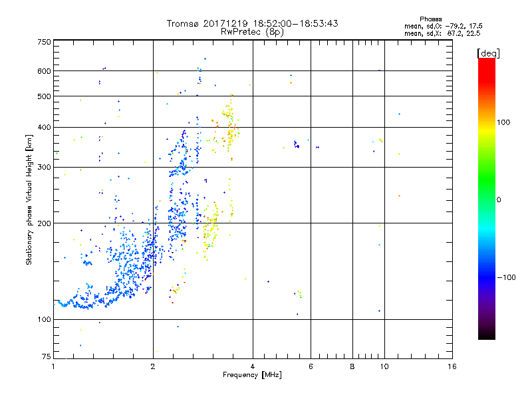The height and width of the screenshot is (399, 532).
Task: Click the x-axis tick label "10"
Action: pos(384,366)
